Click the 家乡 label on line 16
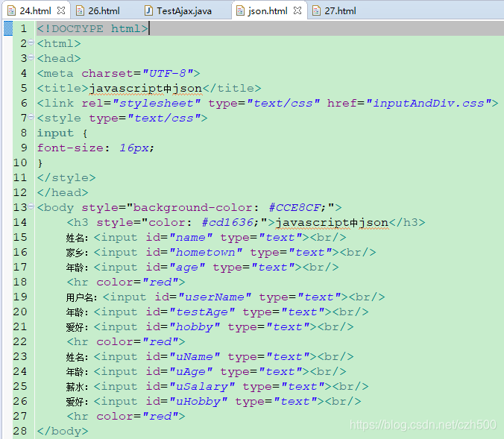Viewport: 504px width, 439px height. click(75, 253)
